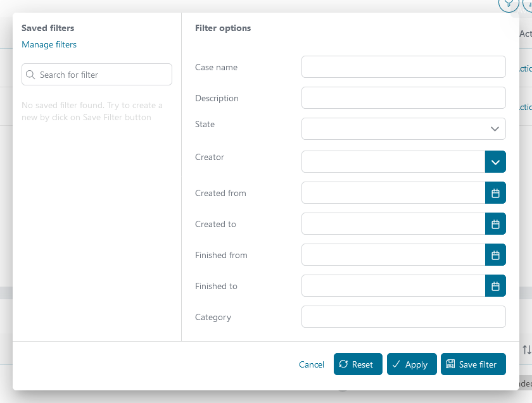Click the Filter options heading
Image resolution: width=532 pixels, height=403 pixels.
pyautogui.click(x=223, y=28)
